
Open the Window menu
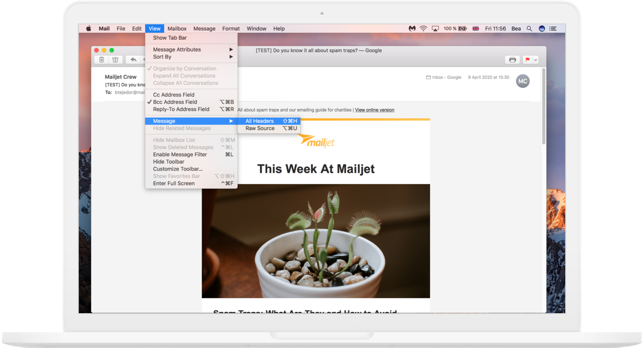[257, 29]
